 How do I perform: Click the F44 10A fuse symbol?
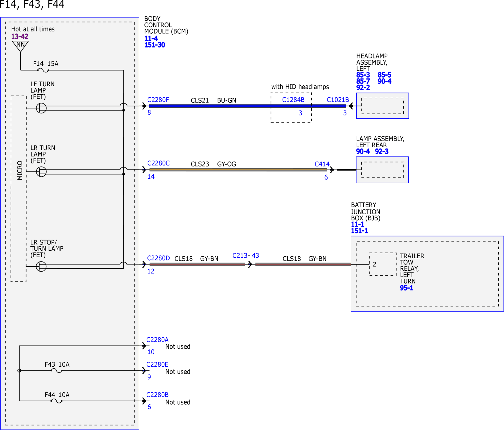click(x=56, y=401)
